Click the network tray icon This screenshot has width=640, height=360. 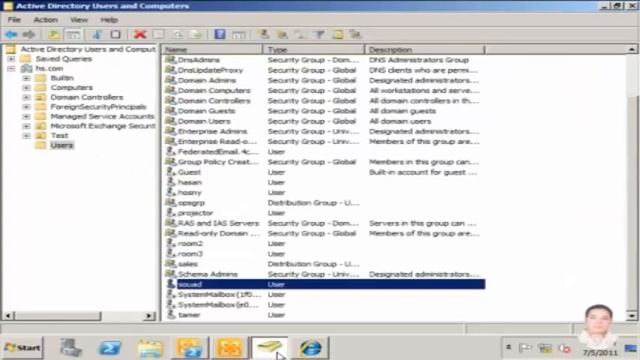pyautogui.click(x=544, y=348)
